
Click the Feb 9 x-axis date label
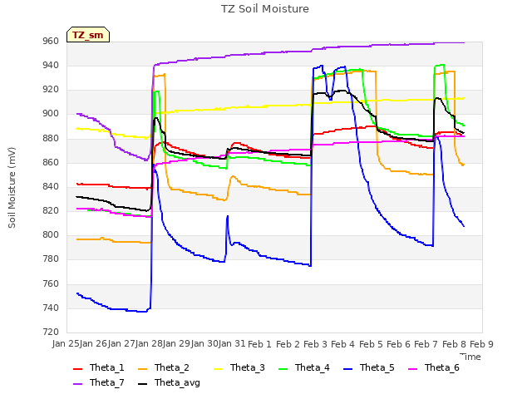pos(481,344)
